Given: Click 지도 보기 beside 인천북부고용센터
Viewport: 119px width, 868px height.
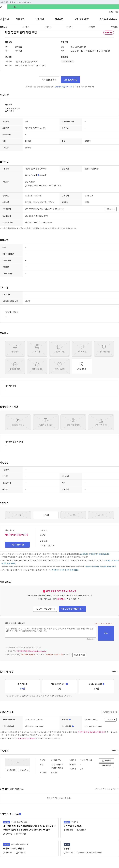Looking at the screenshot, I should click(111, 719).
